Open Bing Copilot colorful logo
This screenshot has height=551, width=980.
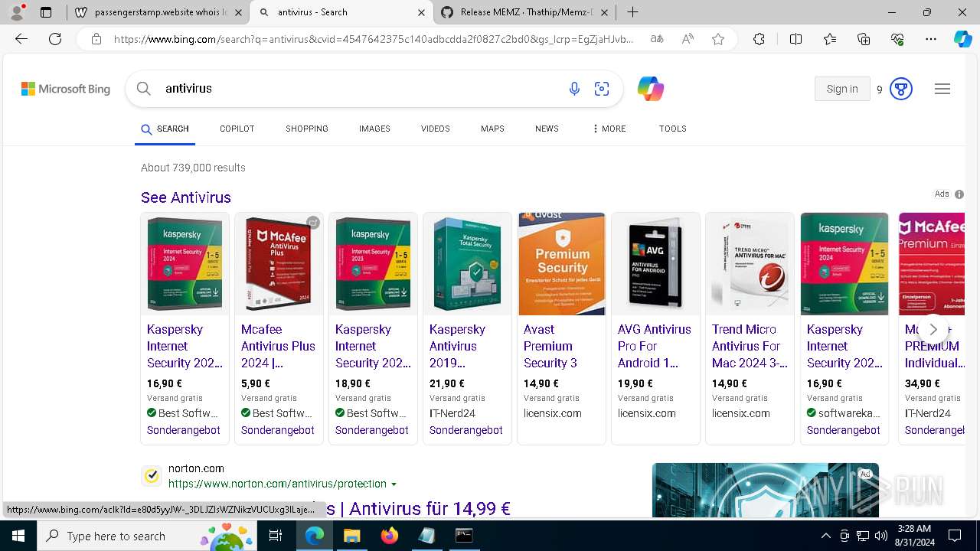pyautogui.click(x=651, y=89)
